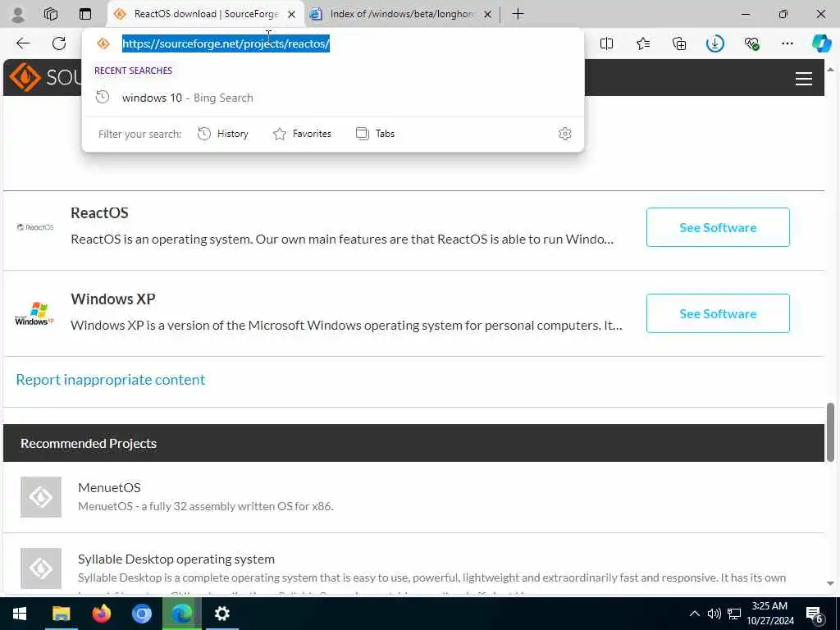The width and height of the screenshot is (840, 630).
Task: Open Settings gear from taskbar
Action: [221, 614]
